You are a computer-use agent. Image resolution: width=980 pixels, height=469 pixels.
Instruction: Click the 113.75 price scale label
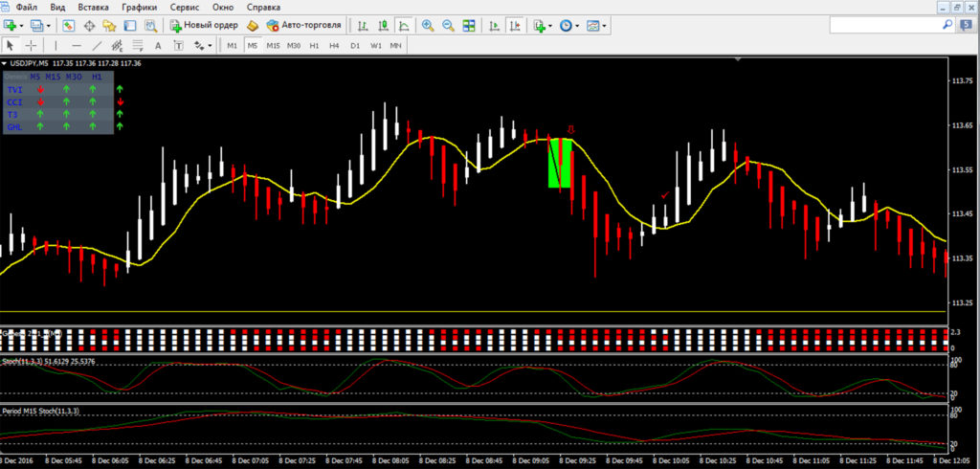pyautogui.click(x=963, y=81)
